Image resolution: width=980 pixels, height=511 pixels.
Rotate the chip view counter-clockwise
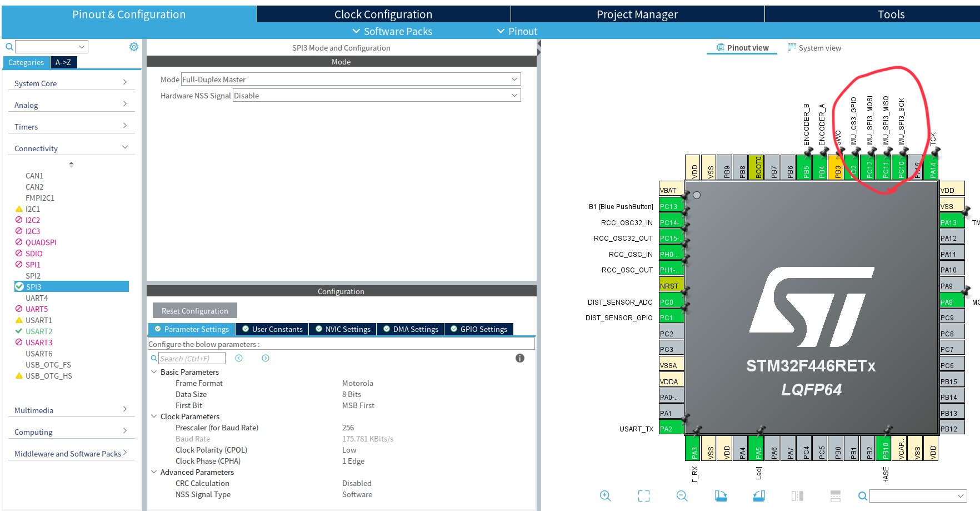pos(759,496)
